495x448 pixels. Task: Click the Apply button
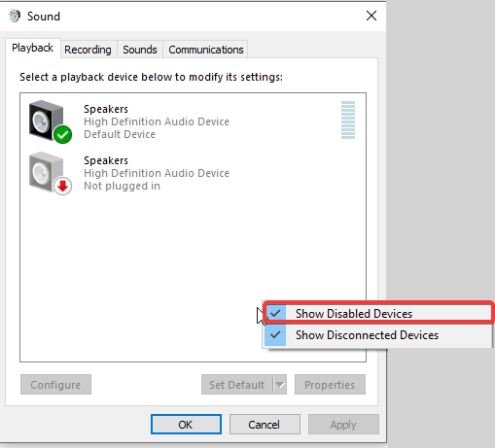tap(343, 425)
